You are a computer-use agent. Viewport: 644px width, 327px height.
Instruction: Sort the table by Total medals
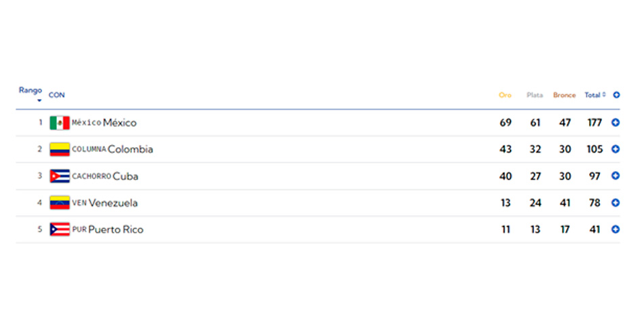point(595,95)
